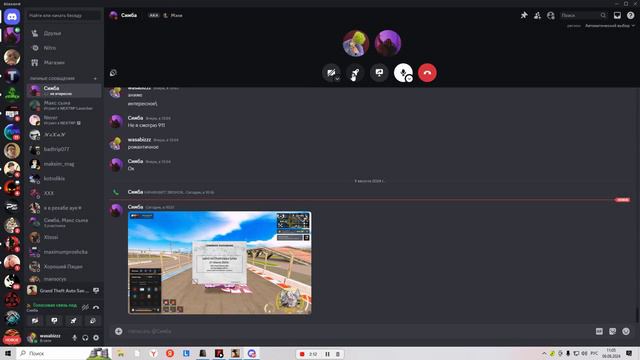Toggle the camera button in call controls
Image resolution: width=640 pixels, height=360 pixels.
point(331,73)
